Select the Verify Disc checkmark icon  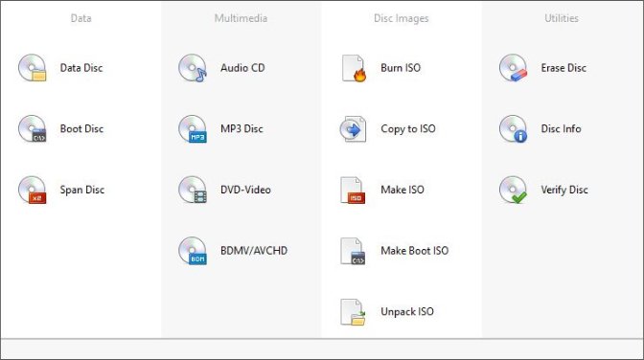point(513,190)
